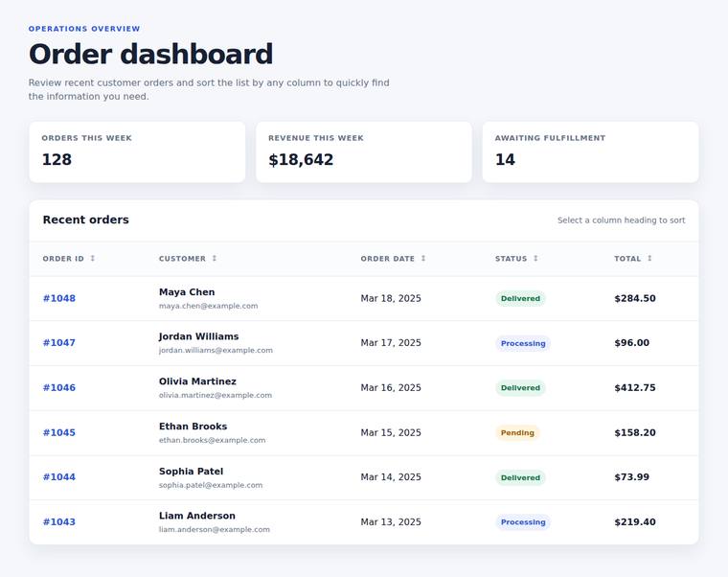Open order #1045
The height and width of the screenshot is (577, 728).
tap(59, 432)
